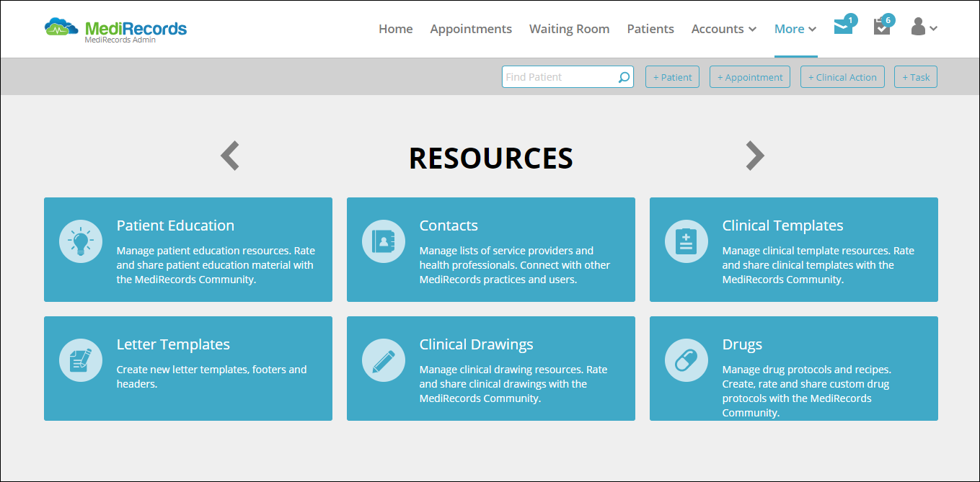Expand the More dropdown menu

pos(795,29)
